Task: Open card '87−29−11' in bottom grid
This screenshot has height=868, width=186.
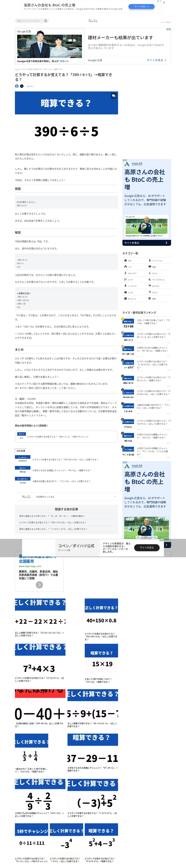Action: click(93, 753)
